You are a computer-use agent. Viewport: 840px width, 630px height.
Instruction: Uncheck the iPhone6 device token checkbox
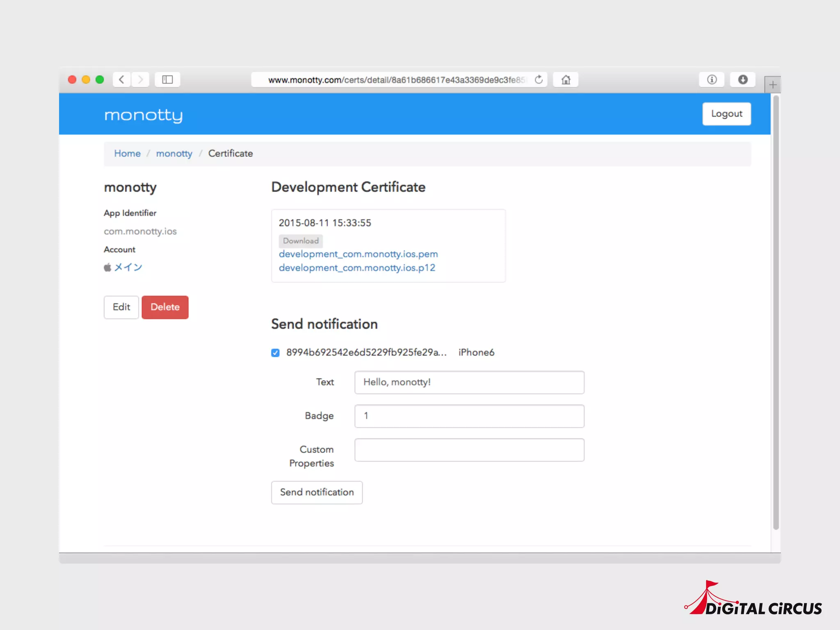coord(275,353)
